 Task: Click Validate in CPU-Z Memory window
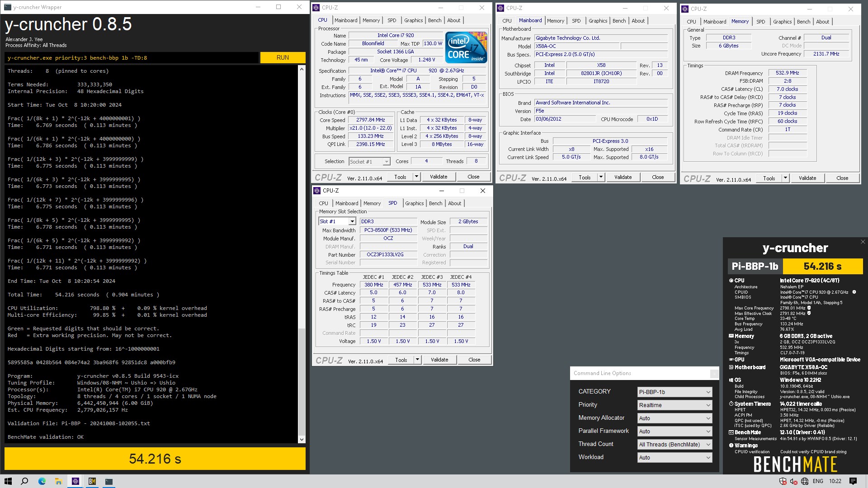pyautogui.click(x=807, y=178)
